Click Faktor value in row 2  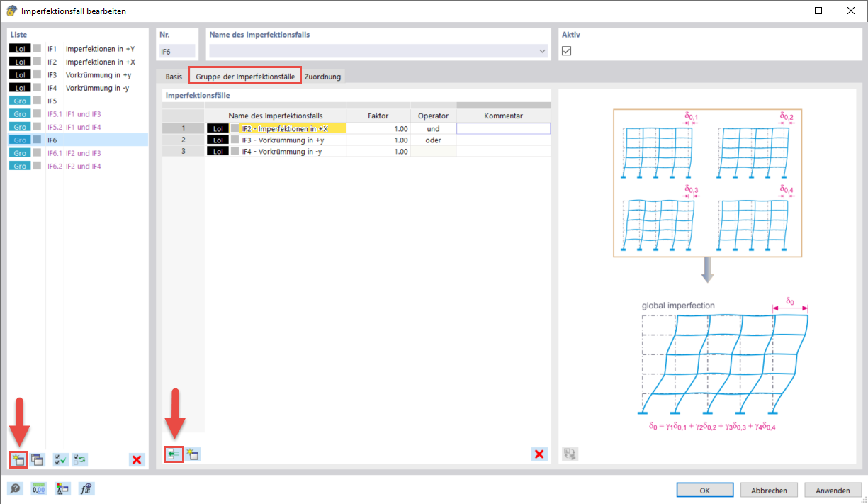point(378,140)
